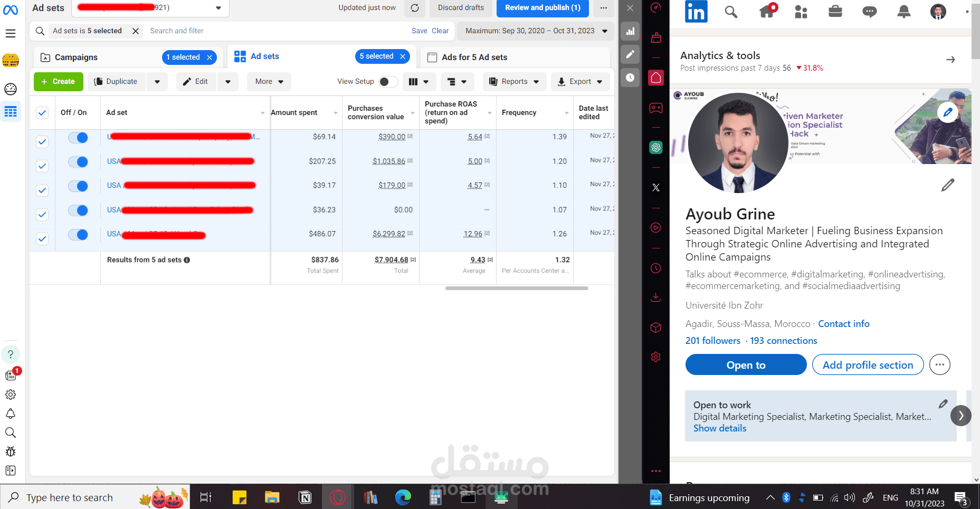The image size is (980, 509).
Task: Click the LinkedIn logo
Action: pyautogui.click(x=696, y=11)
